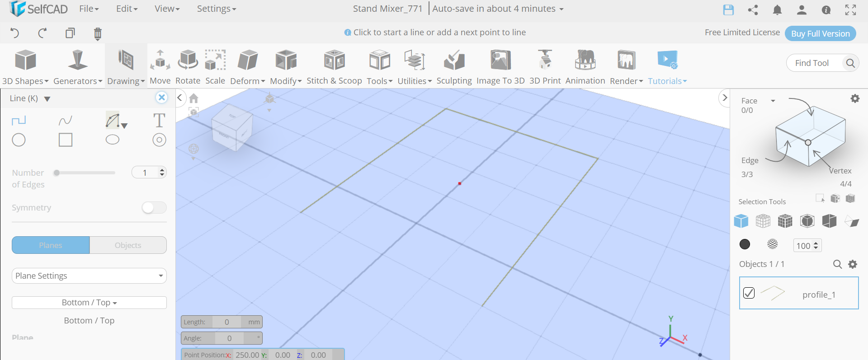Select the circle drawing tool
868x360 pixels.
pos(19,140)
